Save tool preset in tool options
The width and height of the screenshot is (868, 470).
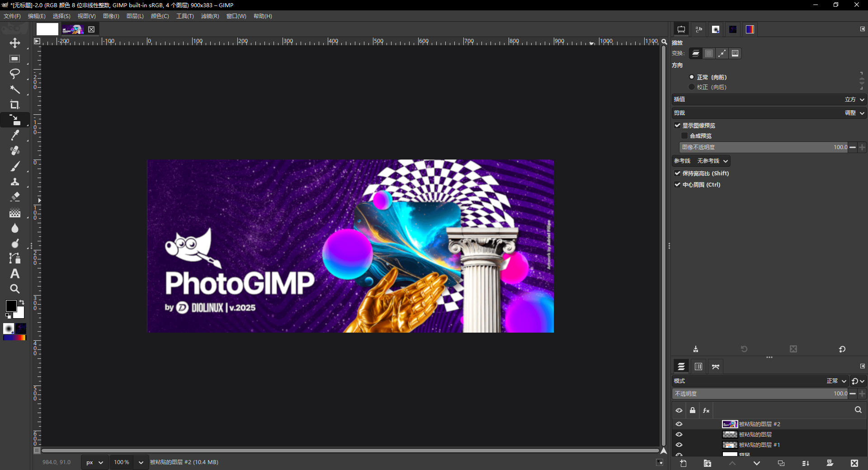pyautogui.click(x=696, y=349)
